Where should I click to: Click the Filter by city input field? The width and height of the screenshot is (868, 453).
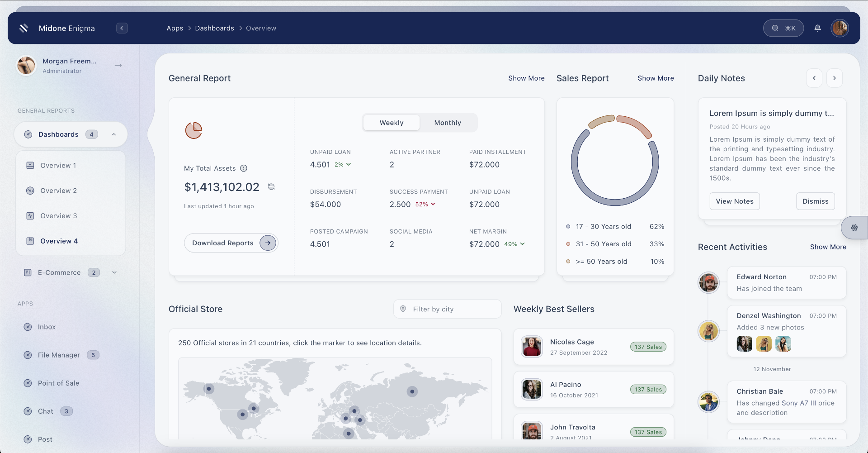pyautogui.click(x=447, y=309)
